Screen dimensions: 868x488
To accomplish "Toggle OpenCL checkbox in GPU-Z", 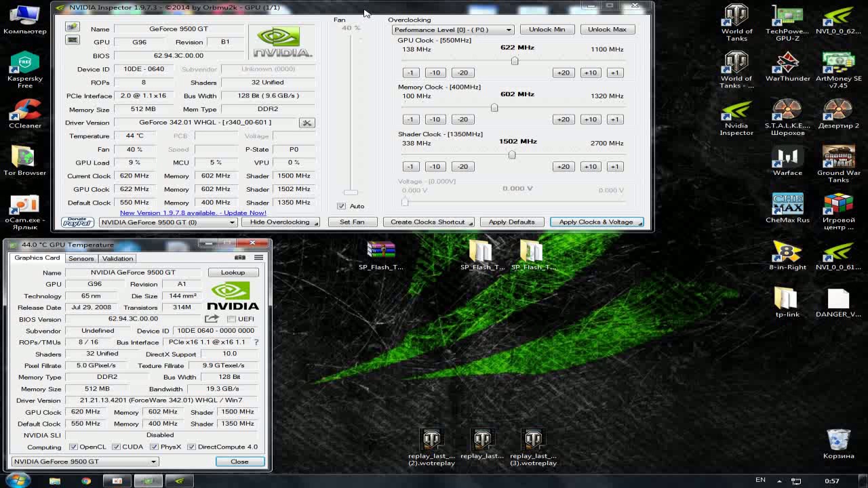I will 73,447.
